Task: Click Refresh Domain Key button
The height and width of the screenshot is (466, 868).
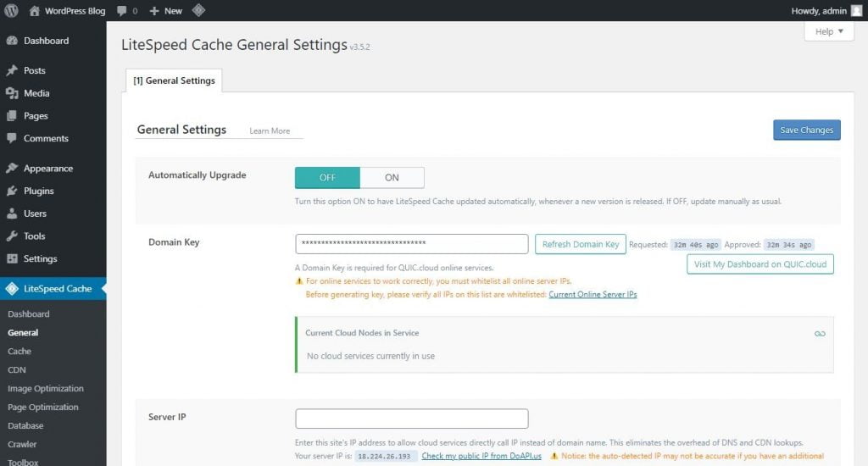Action: [580, 244]
